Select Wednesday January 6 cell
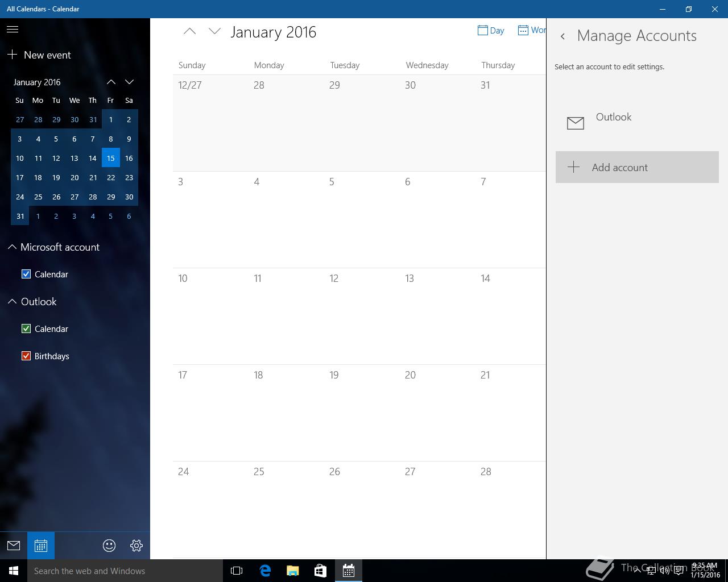 [x=437, y=220]
